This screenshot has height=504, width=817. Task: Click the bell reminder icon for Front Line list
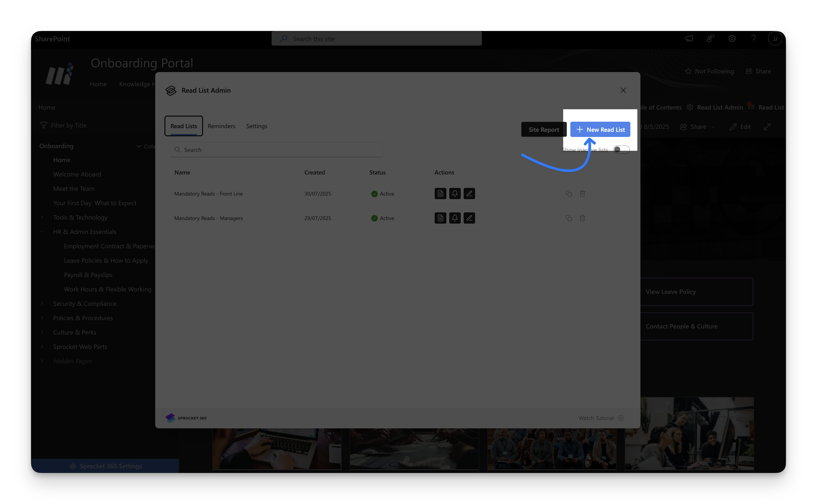(x=455, y=193)
